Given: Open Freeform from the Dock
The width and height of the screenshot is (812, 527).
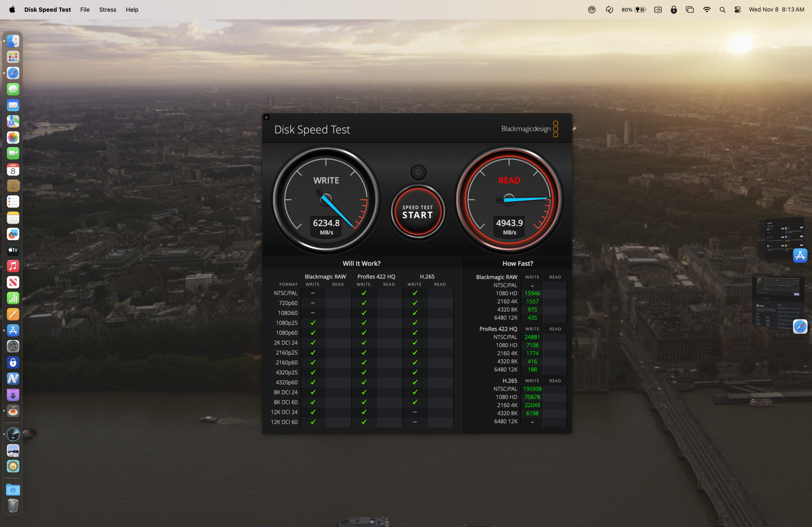Looking at the screenshot, I should coord(13,234).
